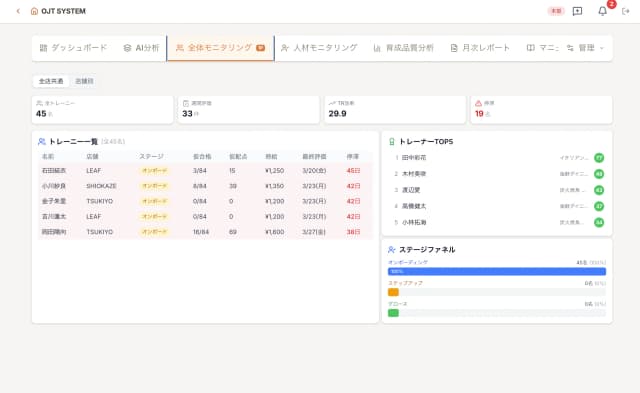Click the 3/84 pass count cell

pos(200,171)
